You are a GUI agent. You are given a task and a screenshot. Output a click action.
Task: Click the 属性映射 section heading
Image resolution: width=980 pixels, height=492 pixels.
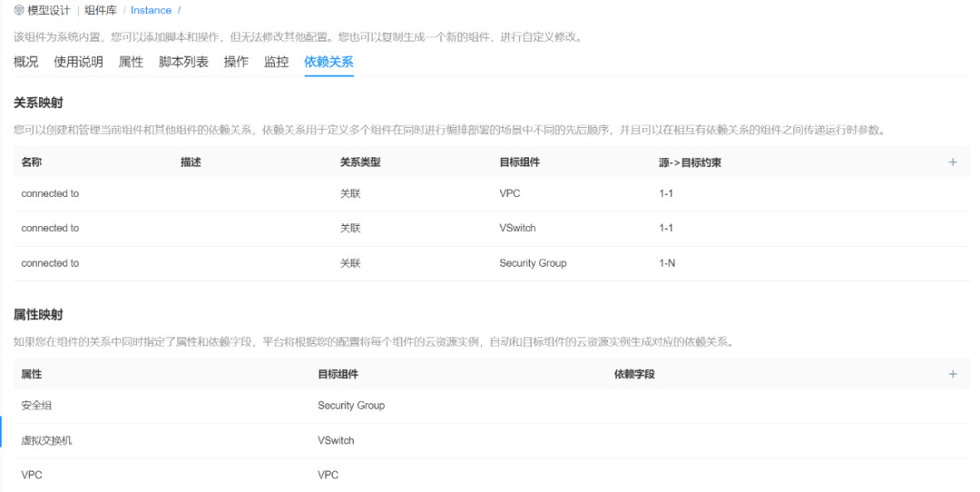[x=38, y=314]
